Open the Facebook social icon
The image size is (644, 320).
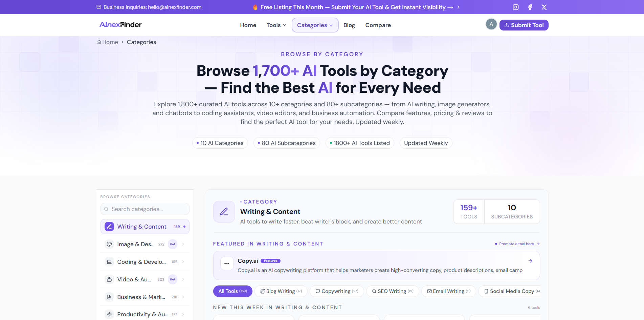pyautogui.click(x=530, y=7)
